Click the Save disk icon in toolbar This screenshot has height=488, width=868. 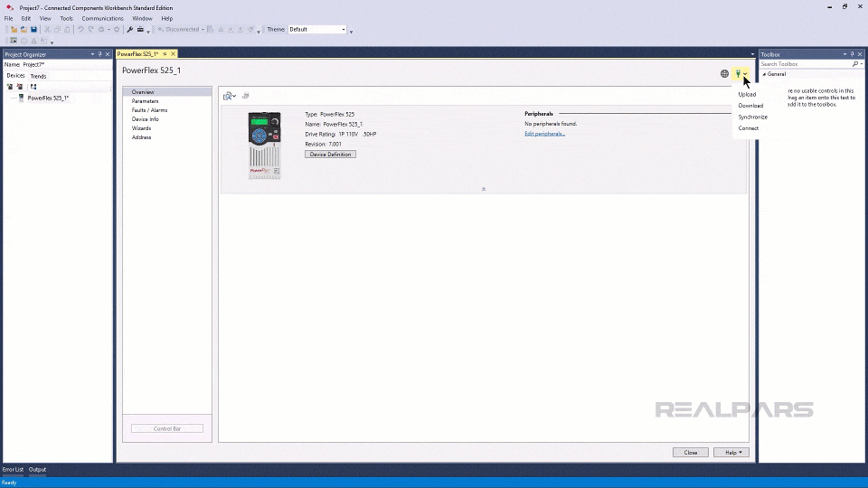tap(33, 29)
